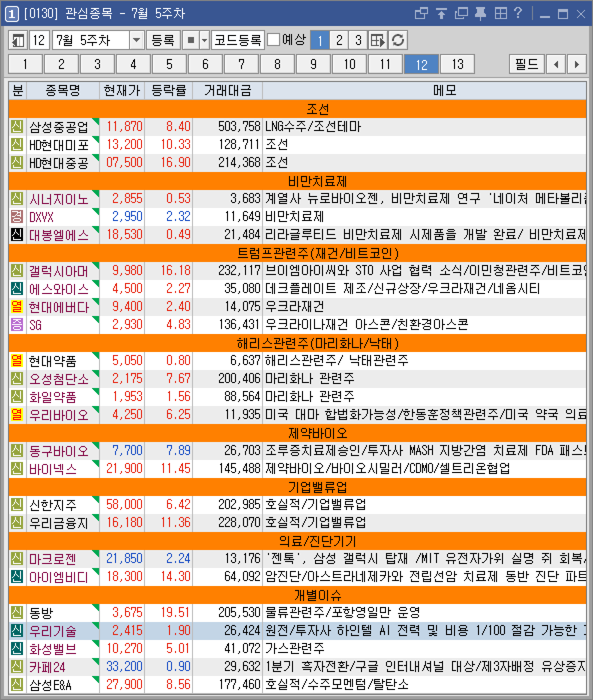Click 오성첨단소 trading value 200,406
The width and height of the screenshot is (593, 700).
point(239,378)
